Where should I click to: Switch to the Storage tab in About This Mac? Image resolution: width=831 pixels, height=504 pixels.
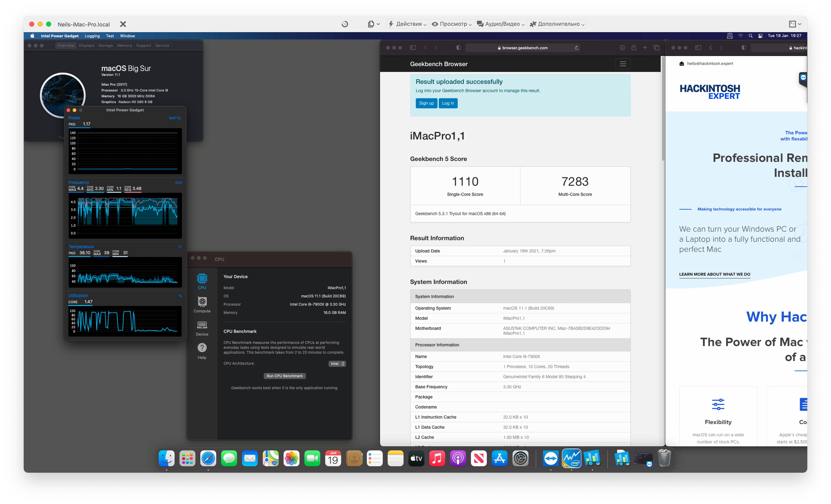click(106, 45)
